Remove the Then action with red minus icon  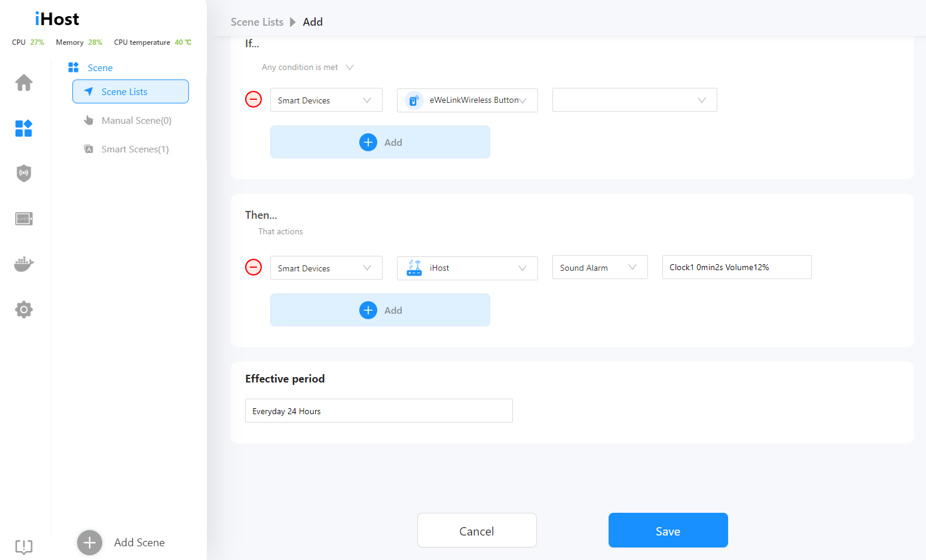tap(253, 267)
